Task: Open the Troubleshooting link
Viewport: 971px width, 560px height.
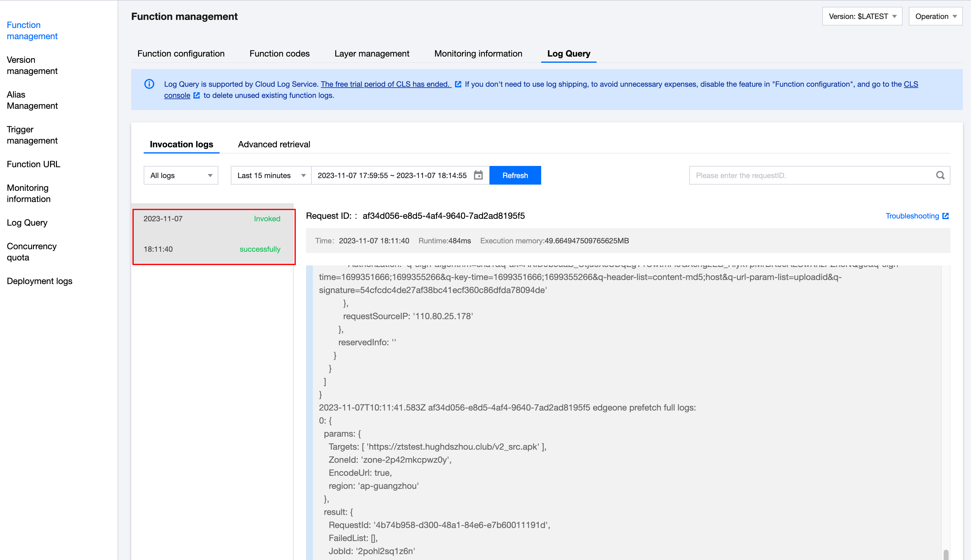Action: [x=912, y=216]
